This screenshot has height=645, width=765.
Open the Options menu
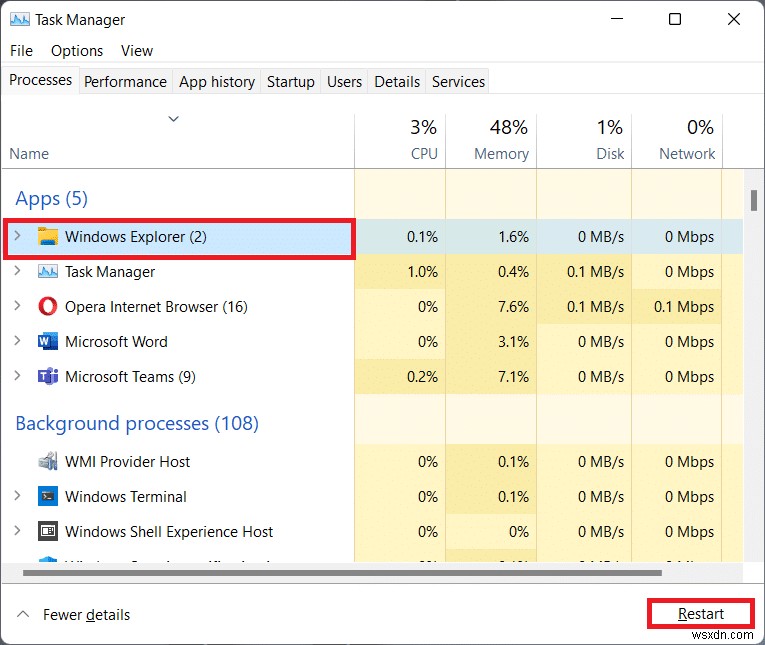(77, 50)
